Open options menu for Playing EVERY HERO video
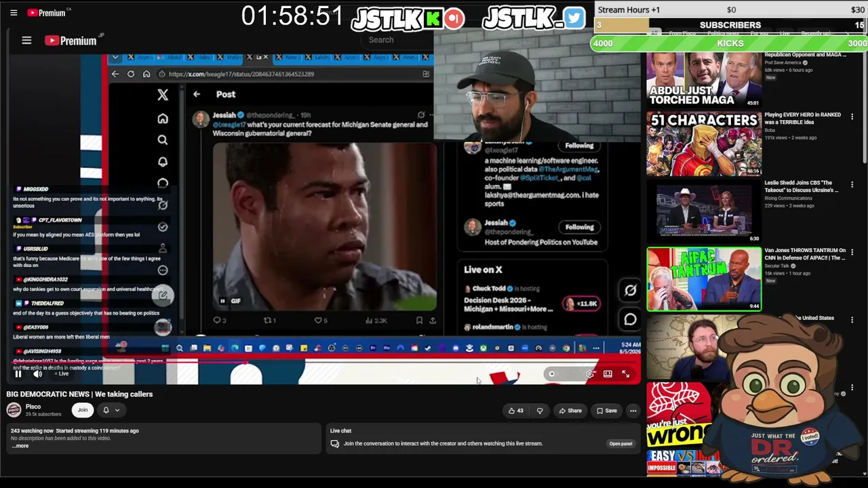868x488 pixels. (852, 117)
